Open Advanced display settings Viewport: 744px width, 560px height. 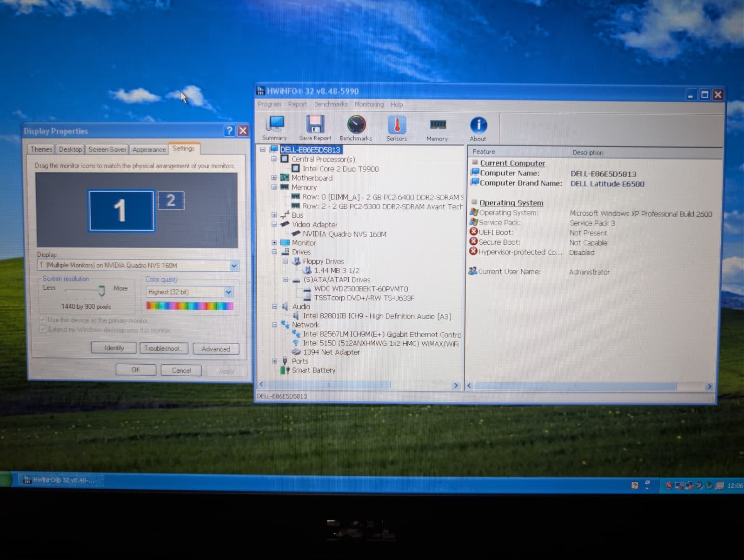point(216,349)
